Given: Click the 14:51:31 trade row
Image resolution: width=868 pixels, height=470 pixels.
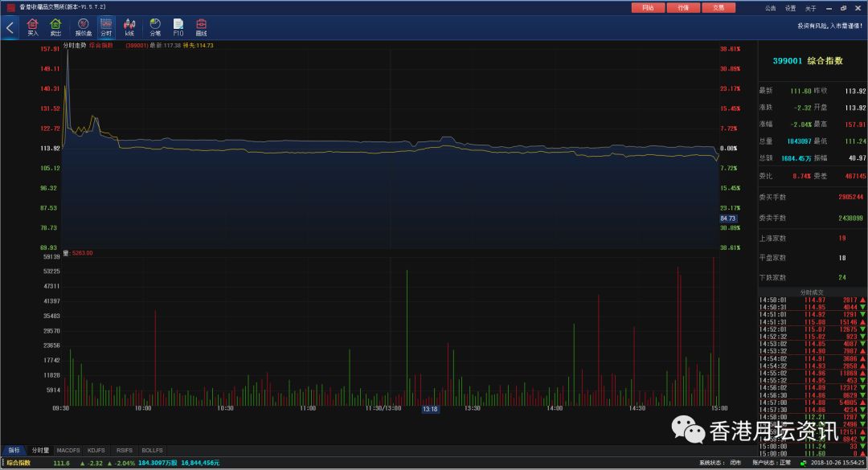Looking at the screenshot, I should tap(812, 321).
